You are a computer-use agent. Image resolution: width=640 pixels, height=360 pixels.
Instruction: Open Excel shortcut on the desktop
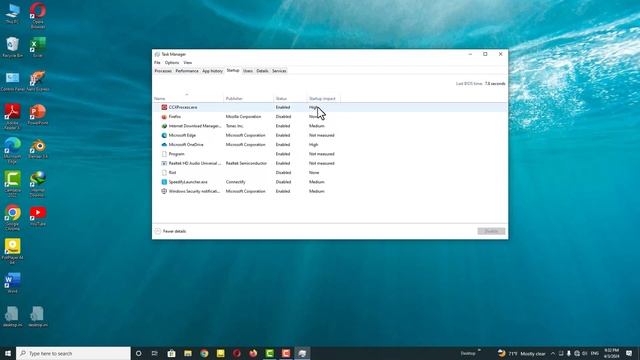point(38,47)
